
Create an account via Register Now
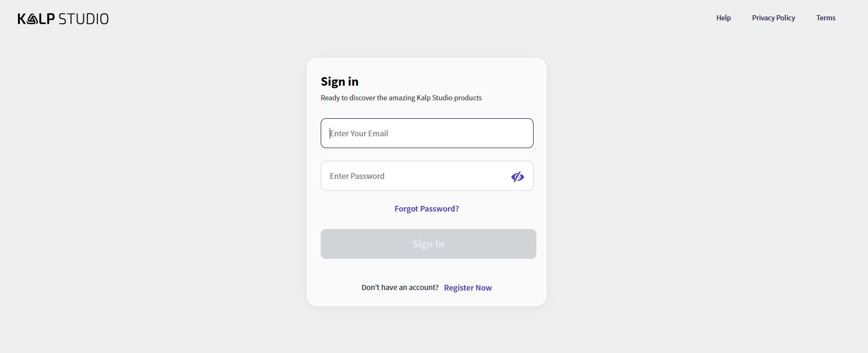click(468, 288)
